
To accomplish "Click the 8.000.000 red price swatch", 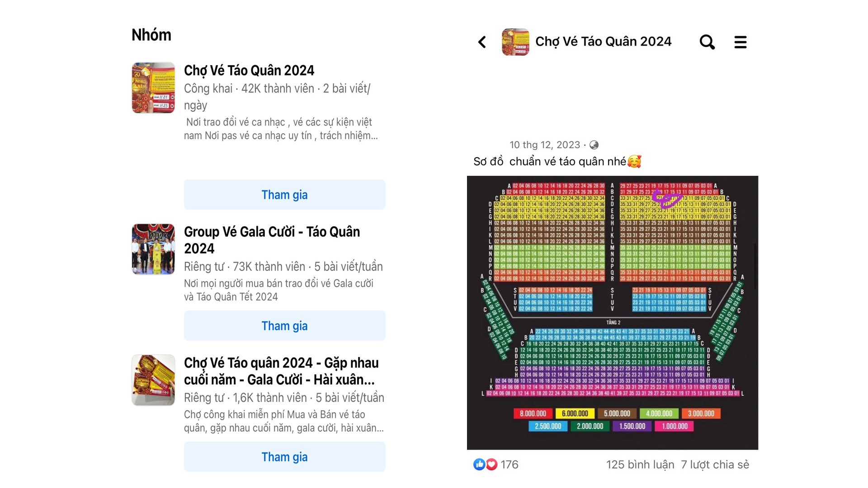I will point(533,413).
